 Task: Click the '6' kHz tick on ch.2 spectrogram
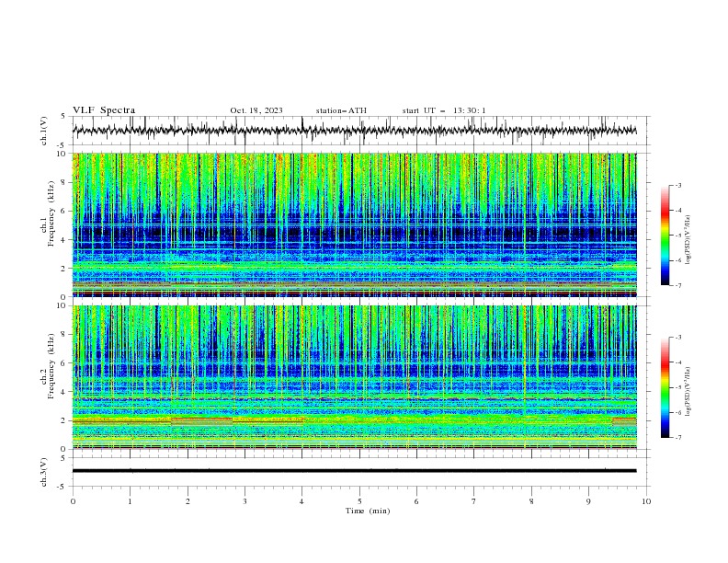65,363
